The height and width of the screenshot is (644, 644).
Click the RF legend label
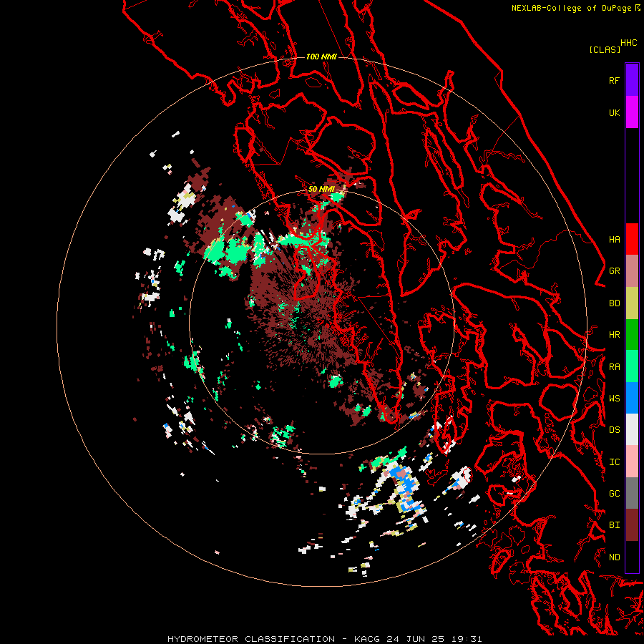[614, 80]
